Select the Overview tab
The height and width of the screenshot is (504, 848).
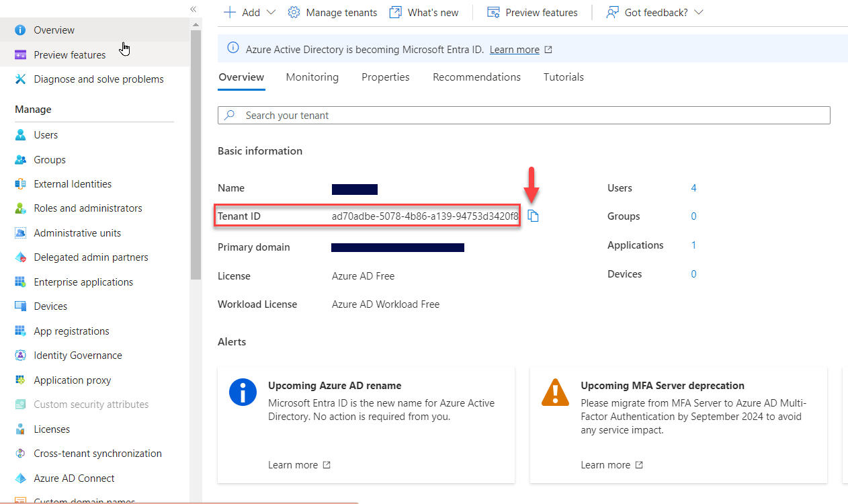coord(241,77)
